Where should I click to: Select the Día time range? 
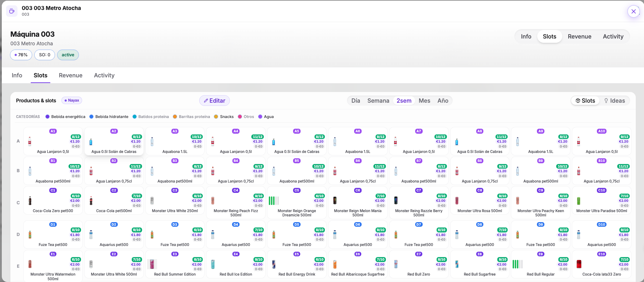pos(356,101)
